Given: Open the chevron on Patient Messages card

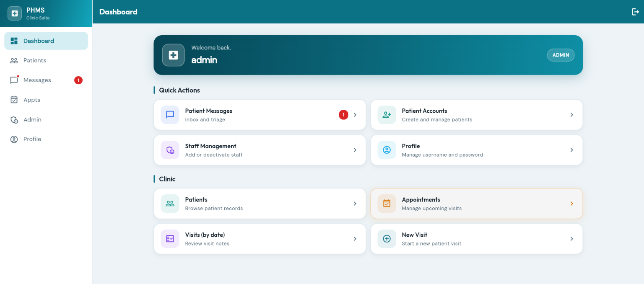Looking at the screenshot, I should [x=355, y=115].
